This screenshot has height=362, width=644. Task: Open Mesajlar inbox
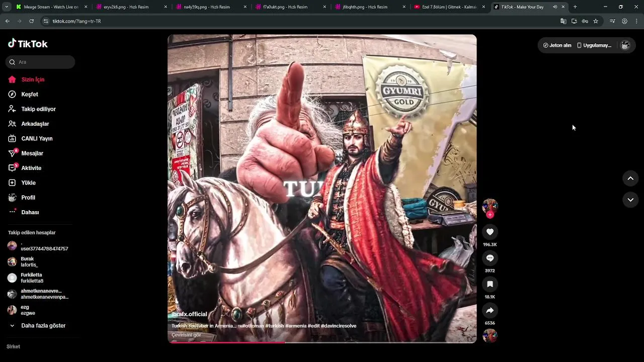(x=32, y=153)
